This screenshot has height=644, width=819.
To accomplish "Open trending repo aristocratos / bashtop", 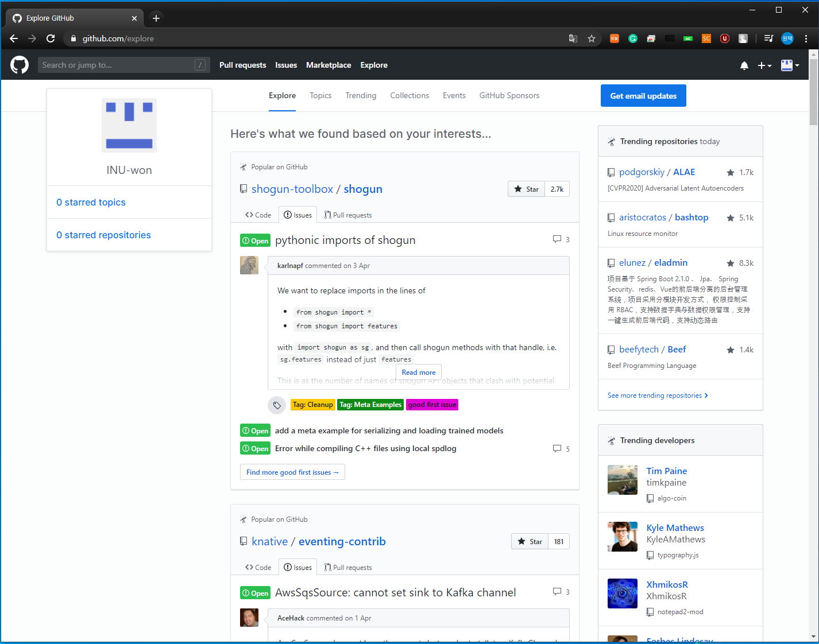I will tap(664, 217).
